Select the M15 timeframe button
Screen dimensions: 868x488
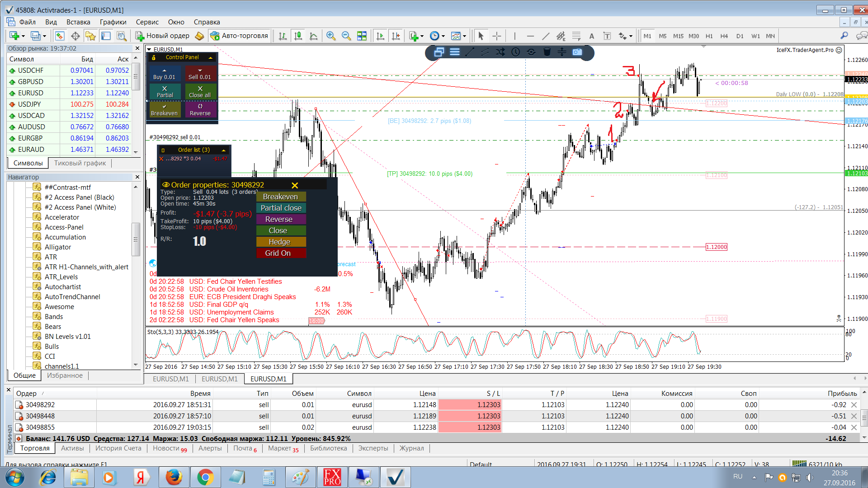click(678, 36)
